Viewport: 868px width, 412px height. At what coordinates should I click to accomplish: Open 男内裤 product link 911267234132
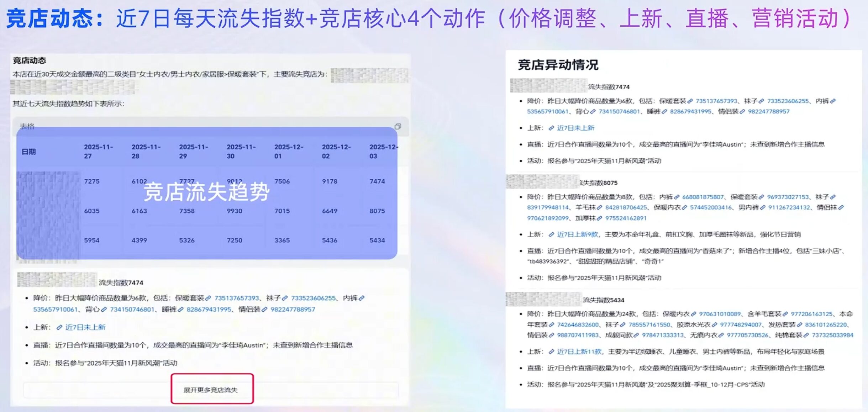[789, 207]
